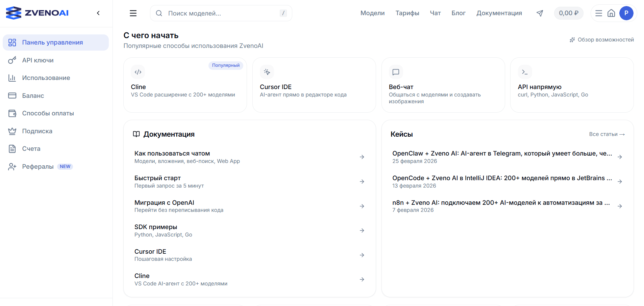Image resolution: width=644 pixels, height=306 pixels.
Task: Click the card icon for Баланс
Action: click(12, 96)
